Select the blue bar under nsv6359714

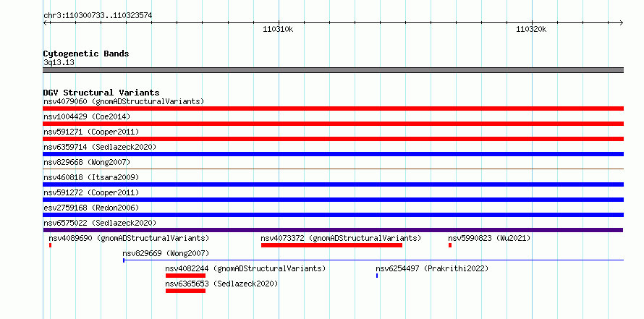point(333,154)
